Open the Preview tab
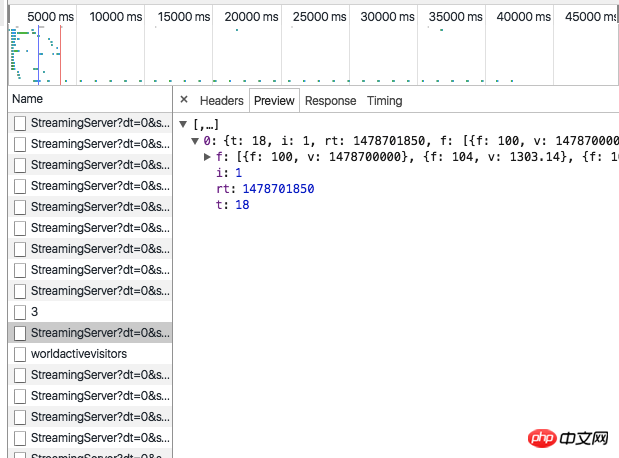 pos(274,100)
